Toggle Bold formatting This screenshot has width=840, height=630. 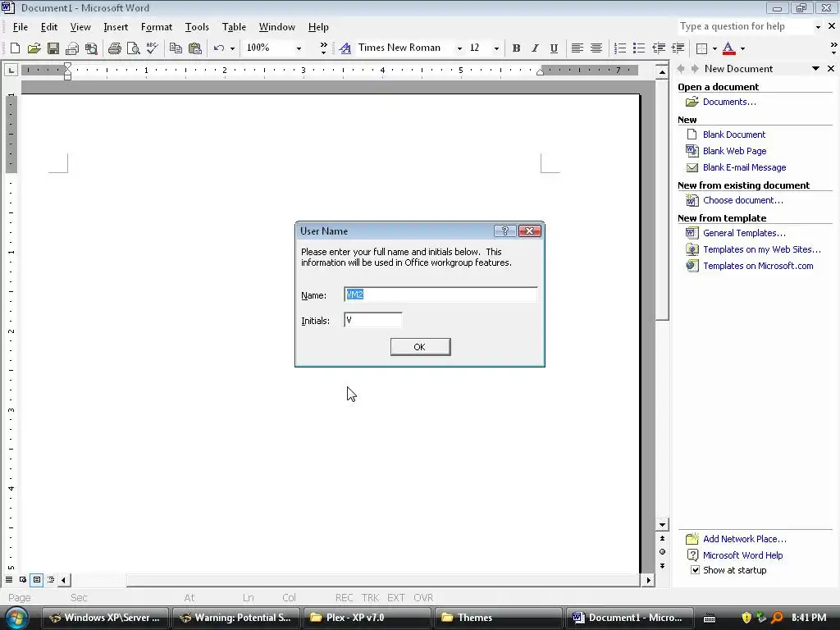click(x=516, y=48)
